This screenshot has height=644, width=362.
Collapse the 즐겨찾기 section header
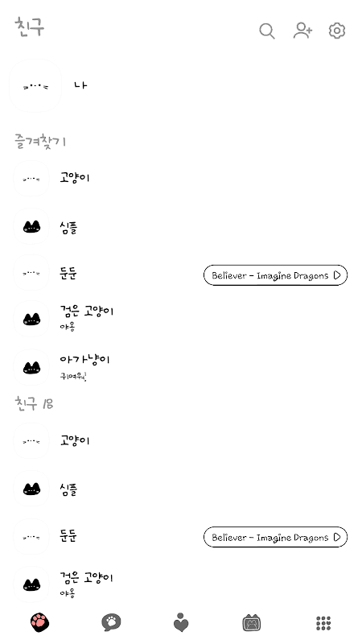coord(39,141)
